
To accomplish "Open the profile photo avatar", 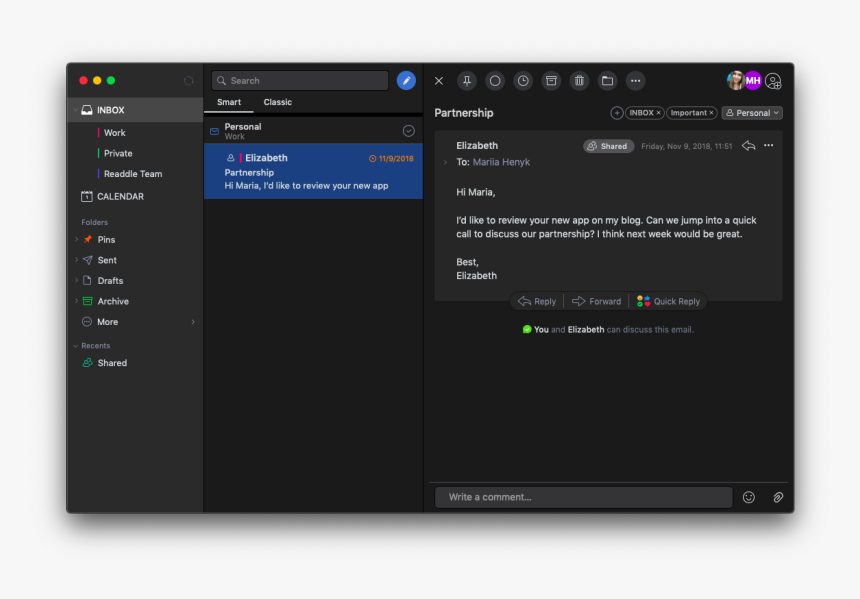I will [735, 81].
